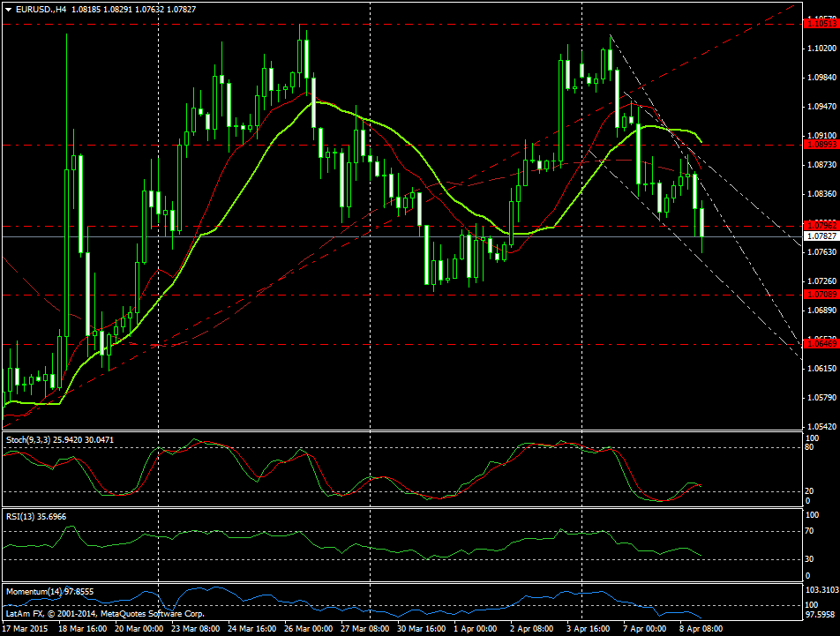Select the 1.08993 red price level label
This screenshot has width=840, height=636.
821,144
